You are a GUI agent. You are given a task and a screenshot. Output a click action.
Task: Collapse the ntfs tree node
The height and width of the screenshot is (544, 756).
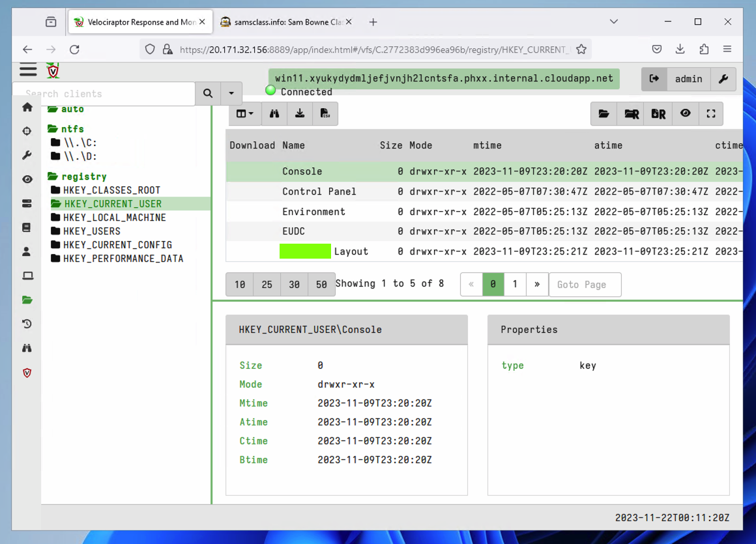click(66, 128)
